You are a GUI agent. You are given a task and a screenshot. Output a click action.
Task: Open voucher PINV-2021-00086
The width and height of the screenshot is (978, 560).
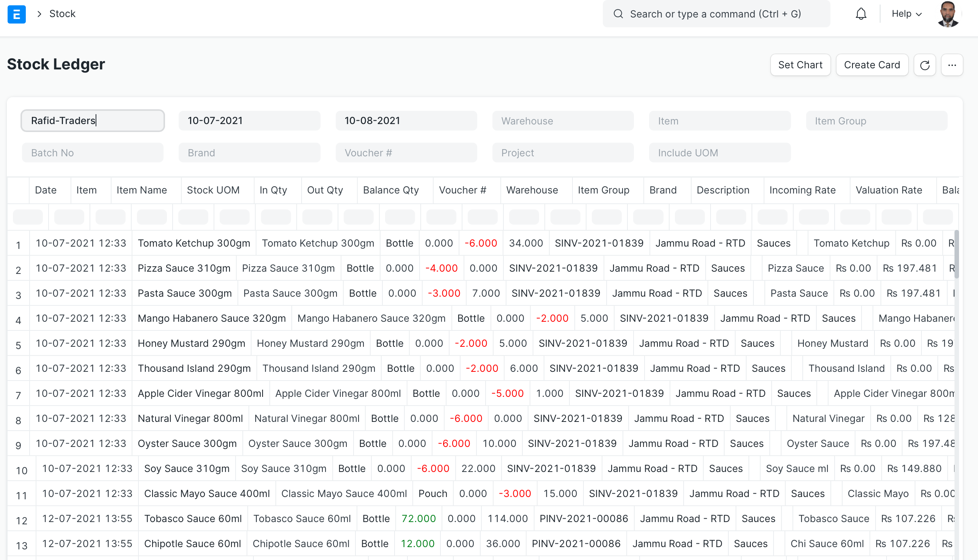584,518
